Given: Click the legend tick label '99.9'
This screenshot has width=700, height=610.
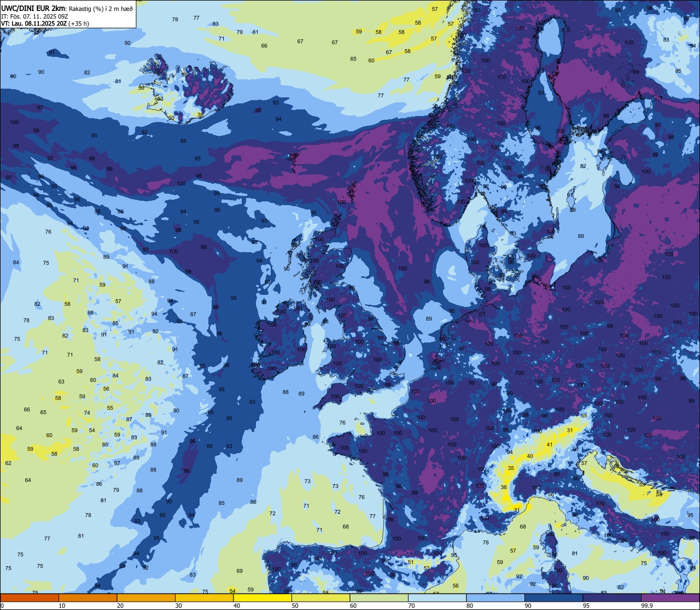Looking at the screenshot, I should point(647,606).
